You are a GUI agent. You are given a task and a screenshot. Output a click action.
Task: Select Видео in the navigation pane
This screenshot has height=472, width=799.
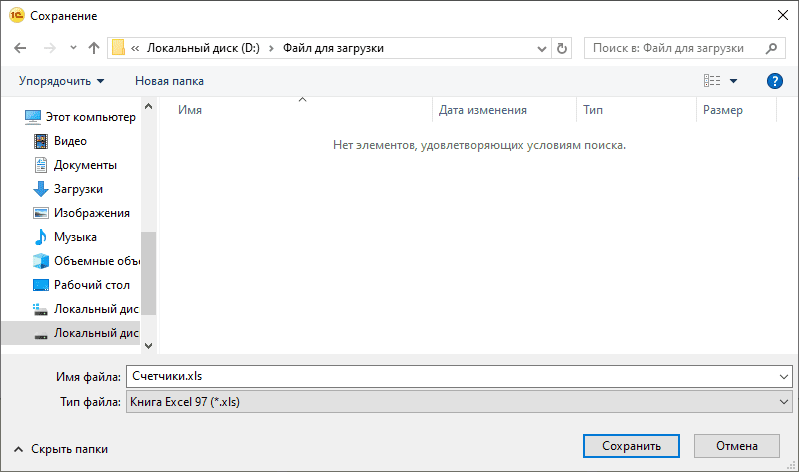click(70, 141)
